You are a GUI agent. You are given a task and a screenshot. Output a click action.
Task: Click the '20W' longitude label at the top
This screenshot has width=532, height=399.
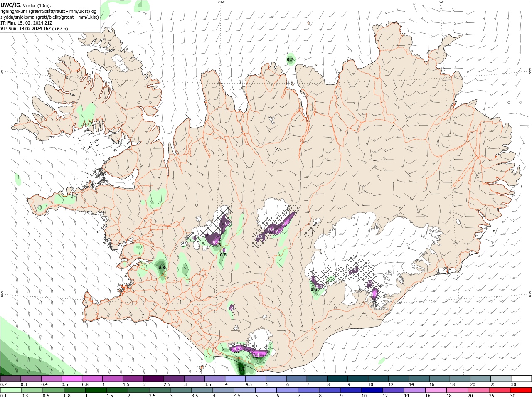point(221,2)
